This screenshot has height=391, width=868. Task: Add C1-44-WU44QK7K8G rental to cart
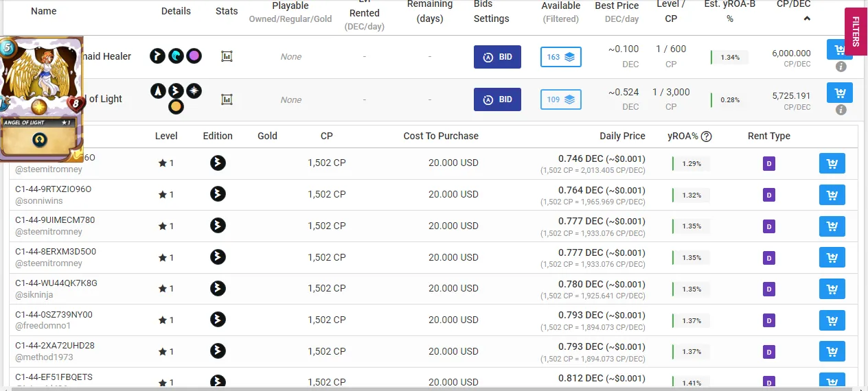coord(832,288)
